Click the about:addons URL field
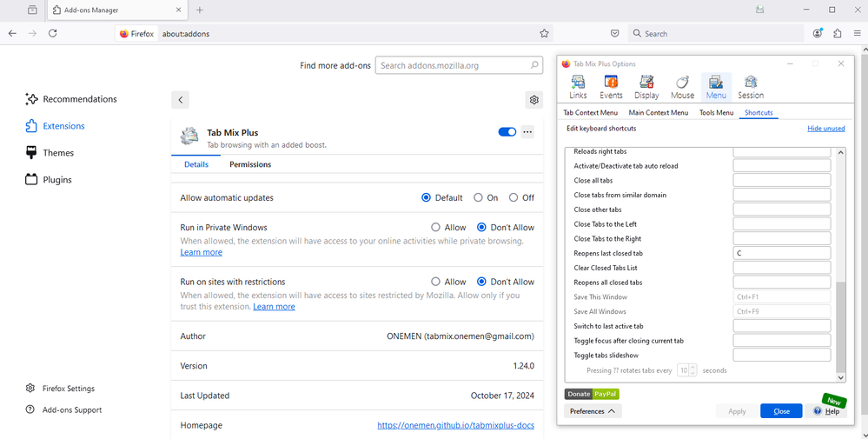Screen dimensions: 868x439 (x=348, y=34)
